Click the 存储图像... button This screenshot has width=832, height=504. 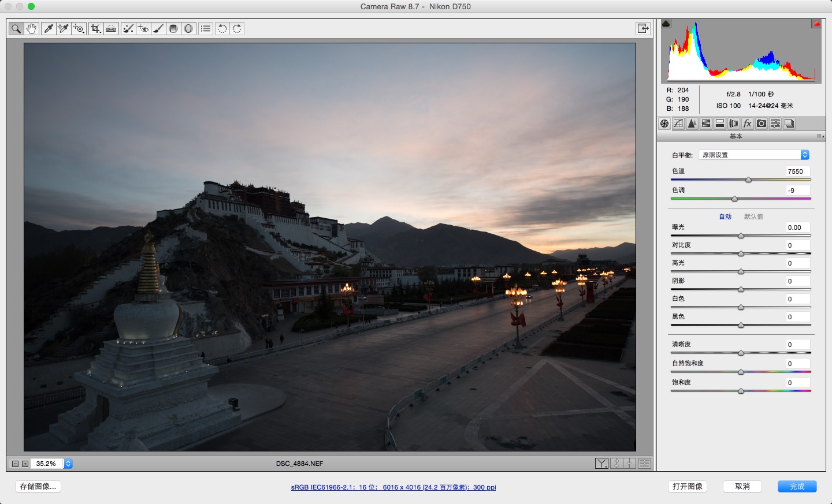pyautogui.click(x=38, y=487)
